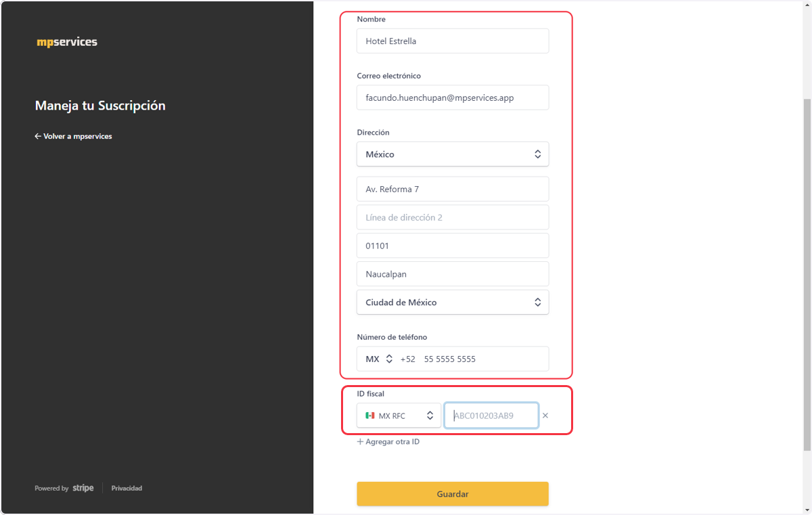Click the ID fiscal label
The width and height of the screenshot is (812, 515).
click(371, 393)
